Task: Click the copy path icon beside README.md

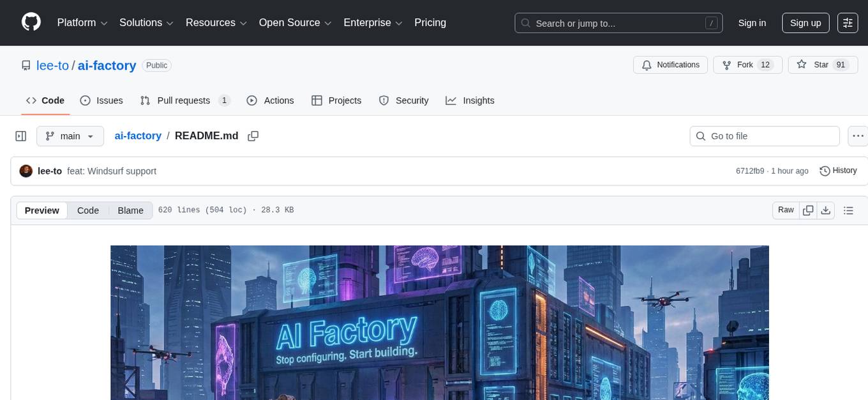Action: tap(253, 135)
